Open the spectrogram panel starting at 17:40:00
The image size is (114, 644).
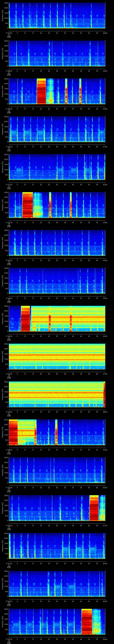[x=57, y=129]
